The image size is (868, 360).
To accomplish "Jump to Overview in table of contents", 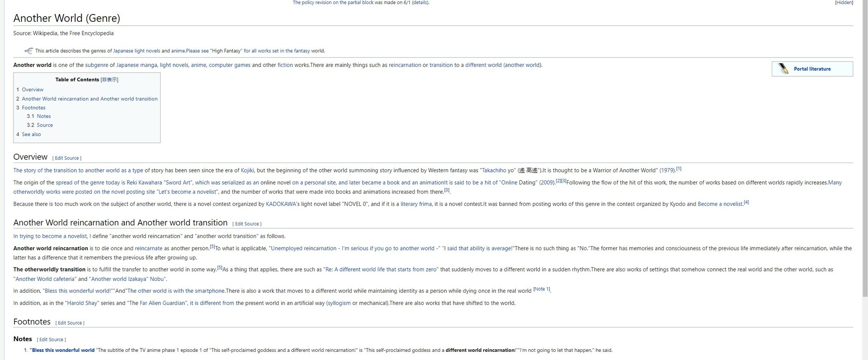I will click(33, 89).
